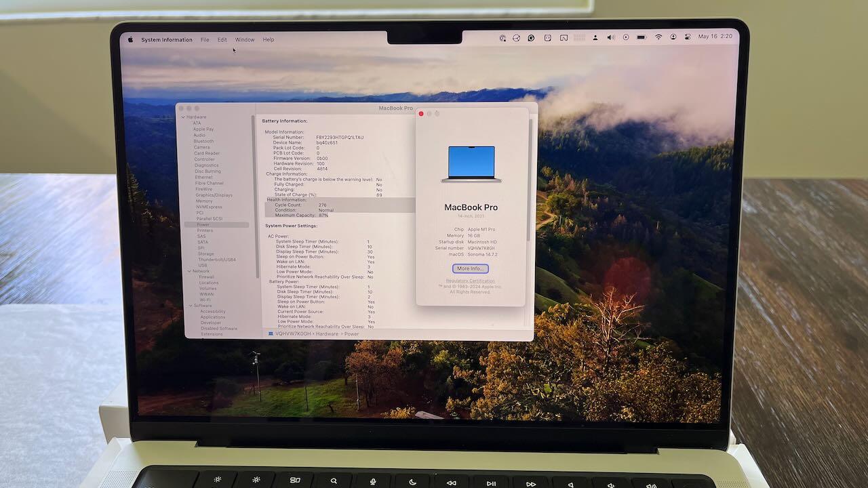Click 'Macintosh HD' startup disk text

482,242
